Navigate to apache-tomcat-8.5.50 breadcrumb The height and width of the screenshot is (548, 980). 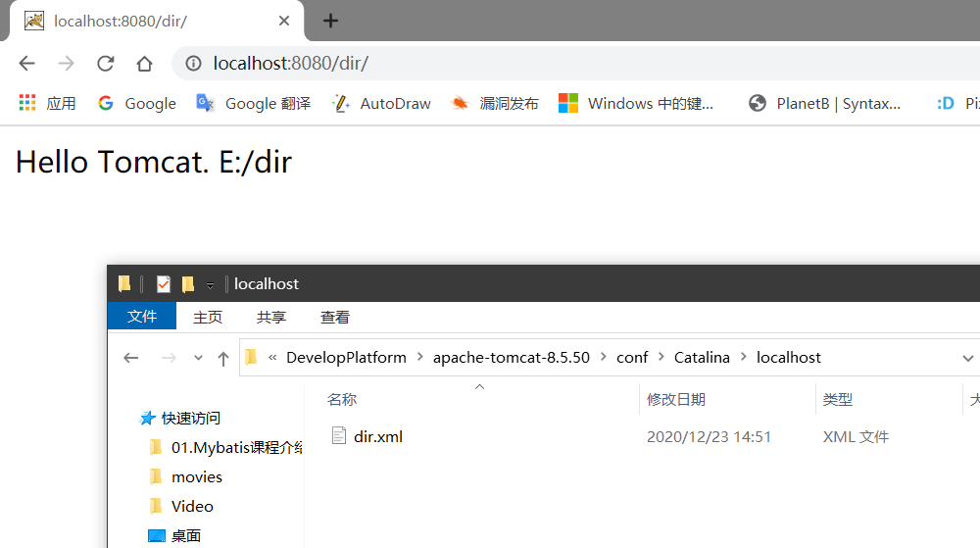click(512, 358)
